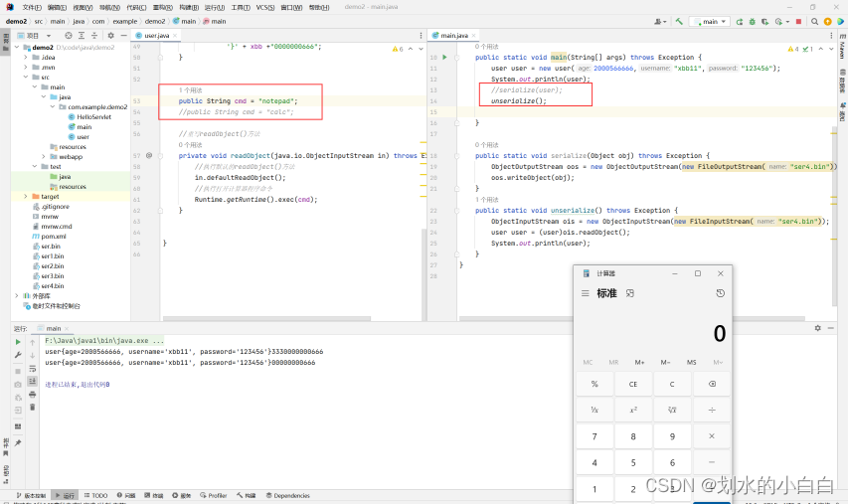Click the locate-in-project target icon
Screen dimensions: 848x504
pyautogui.click(x=69, y=35)
